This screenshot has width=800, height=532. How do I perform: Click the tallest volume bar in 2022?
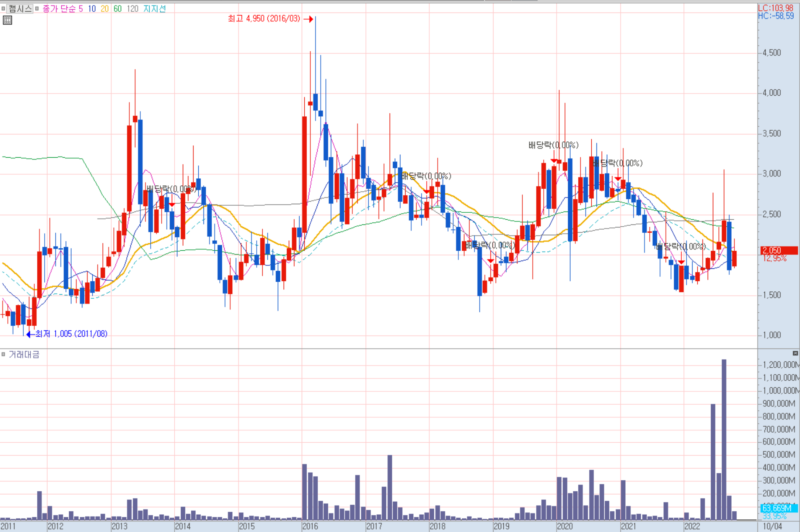pyautogui.click(x=724, y=439)
